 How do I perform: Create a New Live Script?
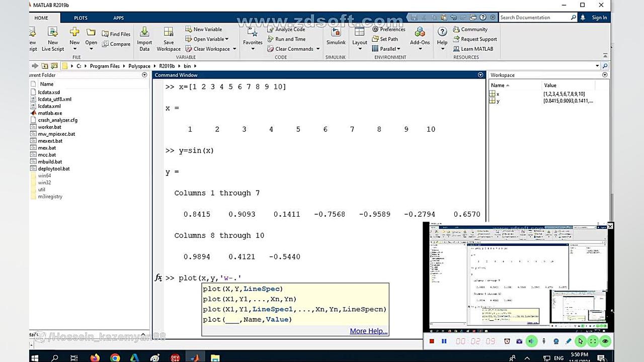[x=53, y=39]
